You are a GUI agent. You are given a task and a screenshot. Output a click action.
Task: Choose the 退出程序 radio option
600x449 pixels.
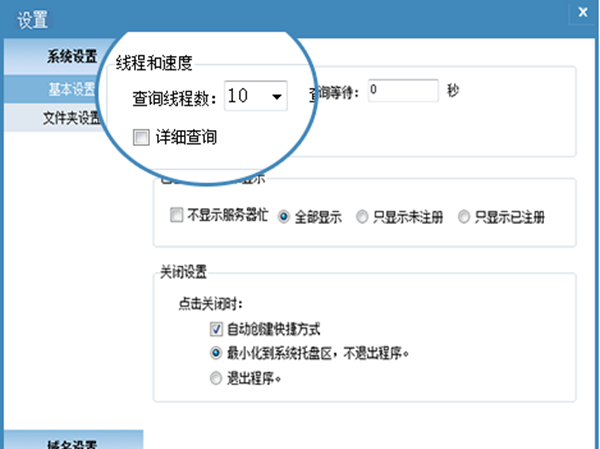click(x=216, y=378)
